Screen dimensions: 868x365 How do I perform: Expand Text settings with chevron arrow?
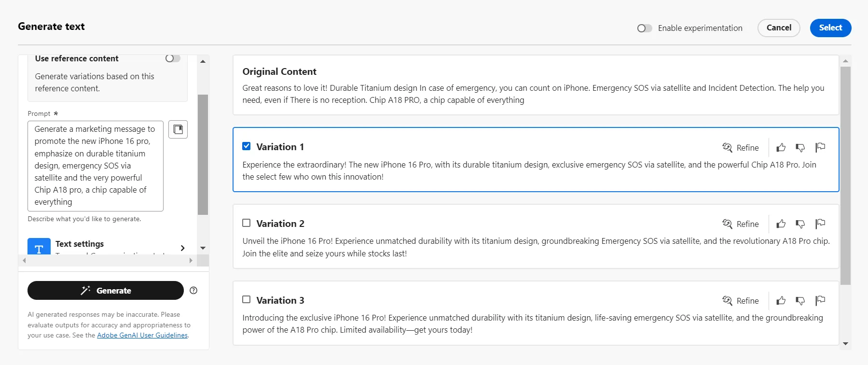coord(182,248)
